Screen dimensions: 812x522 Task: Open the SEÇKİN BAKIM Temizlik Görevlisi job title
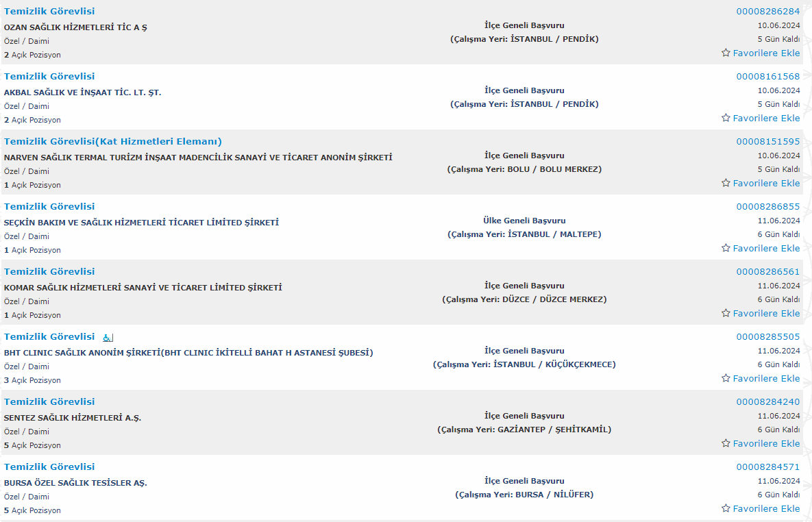(x=49, y=207)
